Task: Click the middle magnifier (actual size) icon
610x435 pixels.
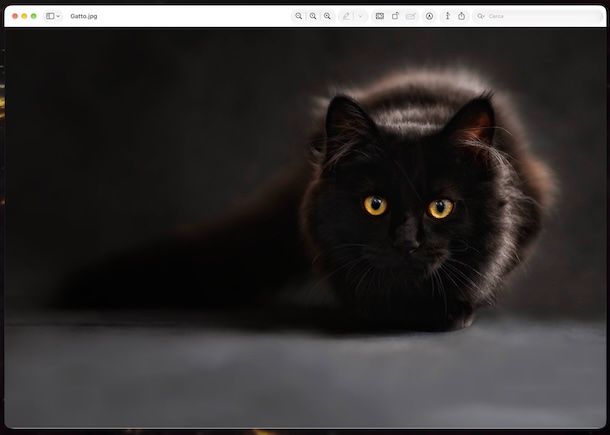Action: tap(313, 16)
